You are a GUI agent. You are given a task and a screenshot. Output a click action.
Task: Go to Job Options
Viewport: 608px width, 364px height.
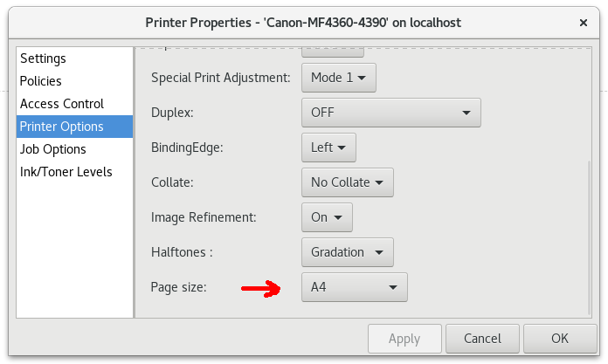pos(74,149)
